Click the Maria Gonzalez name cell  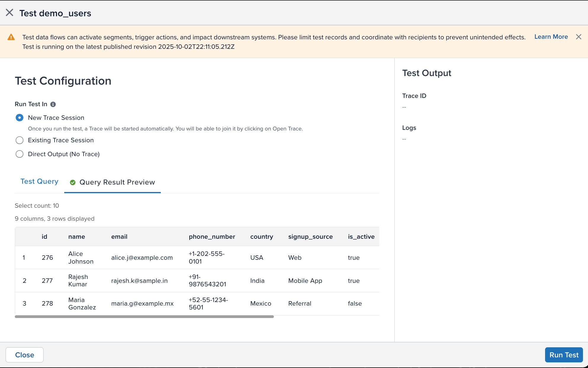[x=82, y=304]
